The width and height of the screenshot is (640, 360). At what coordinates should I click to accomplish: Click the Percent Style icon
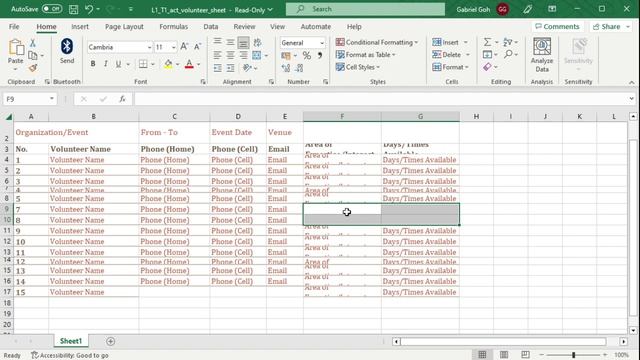pos(307,56)
